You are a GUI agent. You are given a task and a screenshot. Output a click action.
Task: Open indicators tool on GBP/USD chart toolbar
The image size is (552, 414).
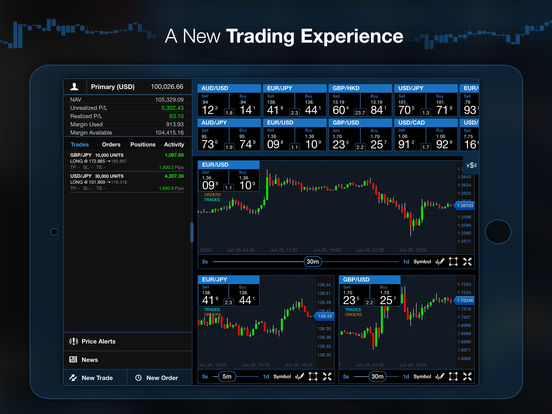(440, 377)
